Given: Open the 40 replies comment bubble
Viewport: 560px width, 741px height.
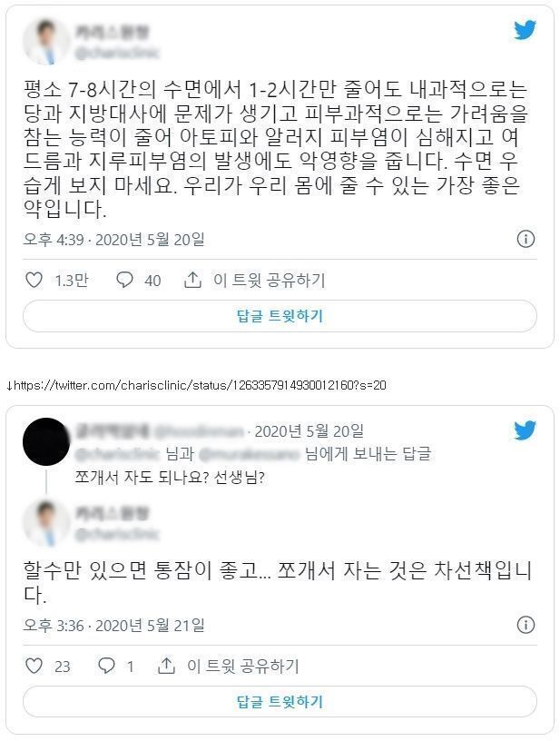Looking at the screenshot, I should (124, 280).
